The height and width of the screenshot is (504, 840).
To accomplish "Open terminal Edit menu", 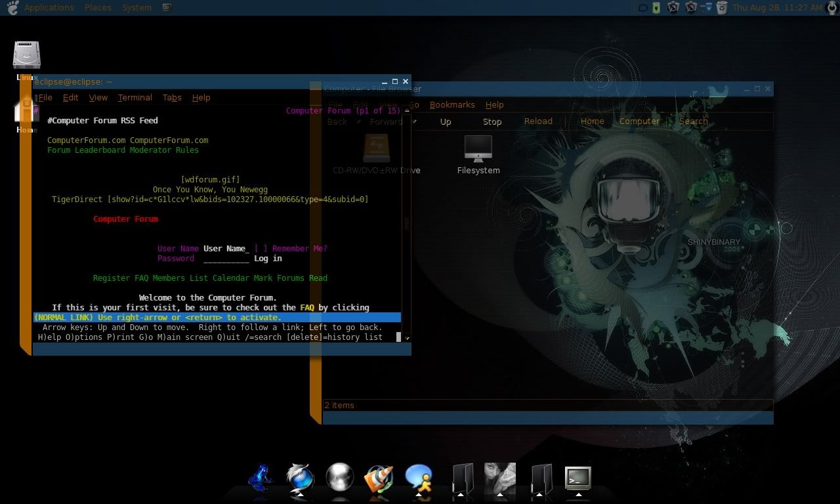I will point(70,97).
